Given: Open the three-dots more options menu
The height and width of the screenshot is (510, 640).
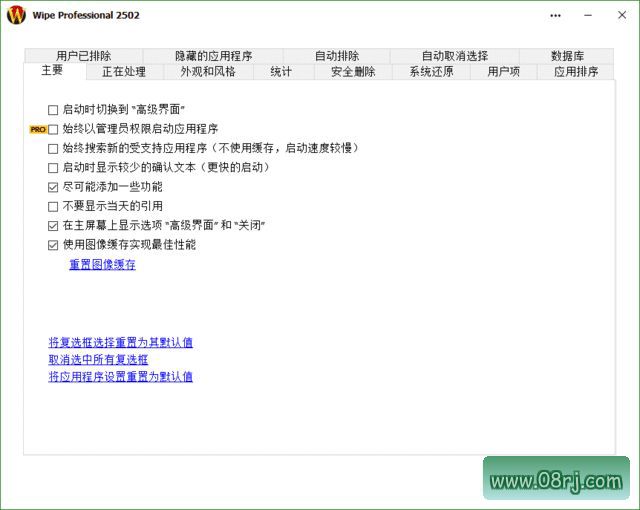Looking at the screenshot, I should click(x=555, y=16).
